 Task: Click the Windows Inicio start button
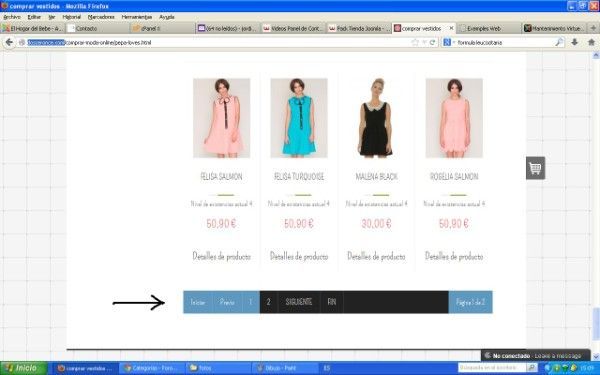(24, 368)
